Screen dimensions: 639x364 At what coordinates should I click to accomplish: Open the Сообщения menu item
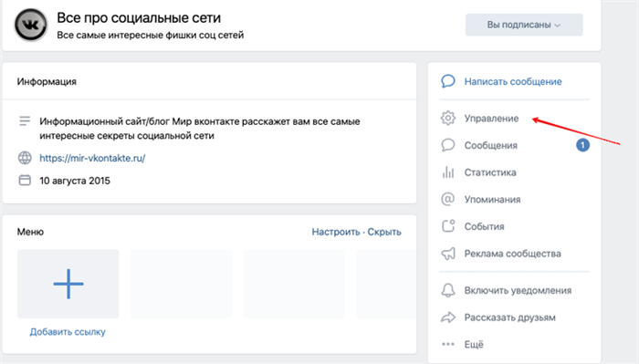click(x=491, y=145)
